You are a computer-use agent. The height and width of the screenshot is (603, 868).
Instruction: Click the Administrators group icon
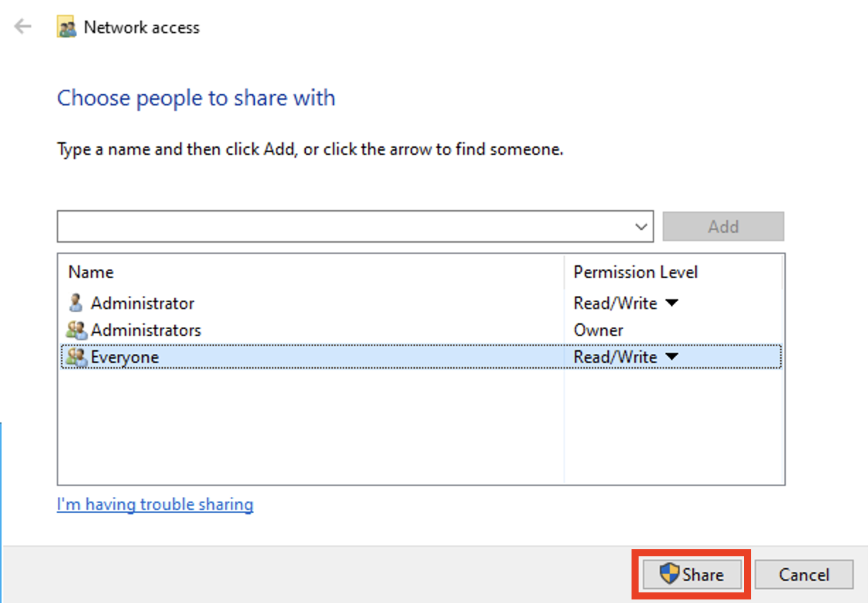[x=76, y=330]
